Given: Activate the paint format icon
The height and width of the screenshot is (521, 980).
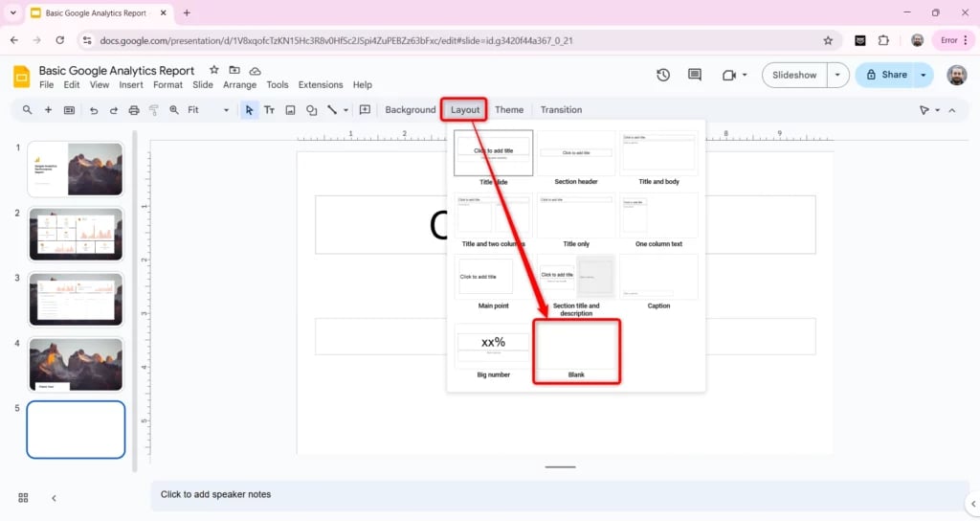Looking at the screenshot, I should pyautogui.click(x=154, y=110).
